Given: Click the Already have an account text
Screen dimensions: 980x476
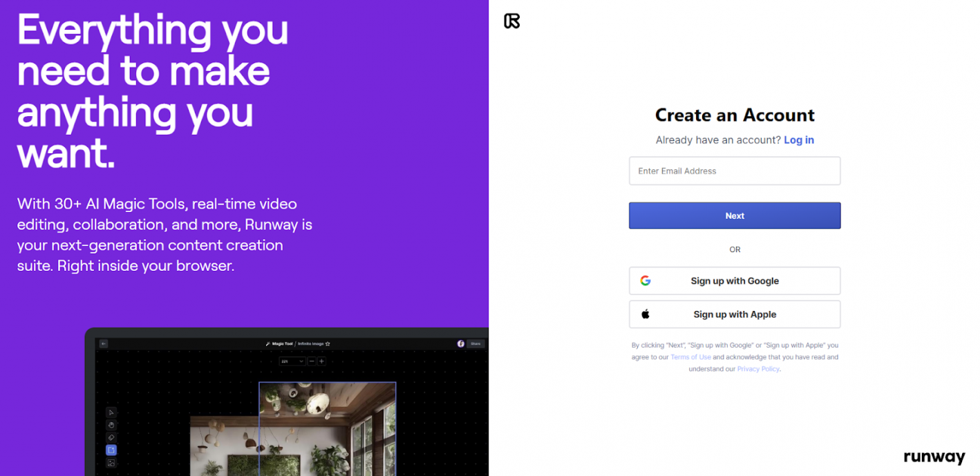Looking at the screenshot, I should click(718, 140).
